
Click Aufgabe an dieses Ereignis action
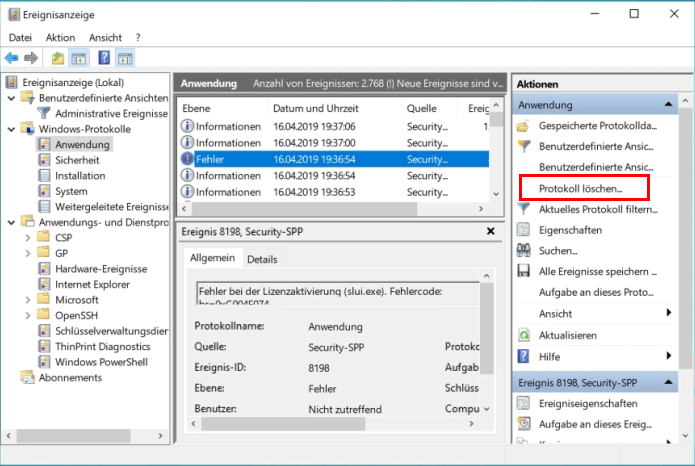[x=595, y=424]
